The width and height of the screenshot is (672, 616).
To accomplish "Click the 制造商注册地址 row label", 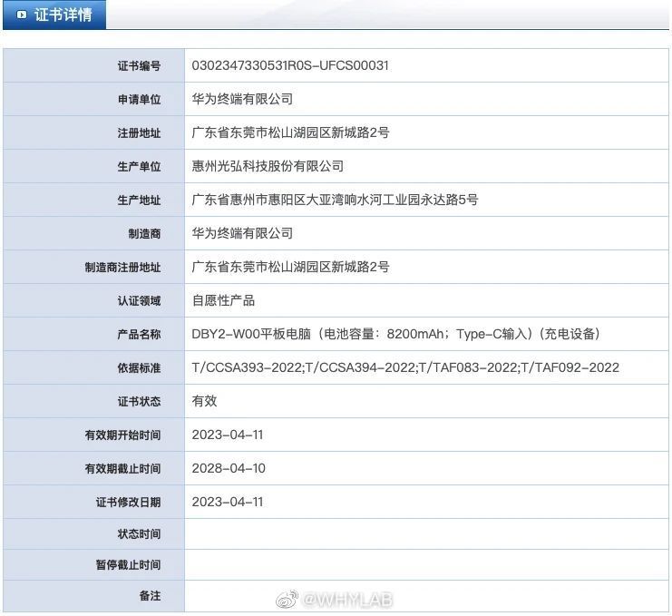I will click(122, 268).
